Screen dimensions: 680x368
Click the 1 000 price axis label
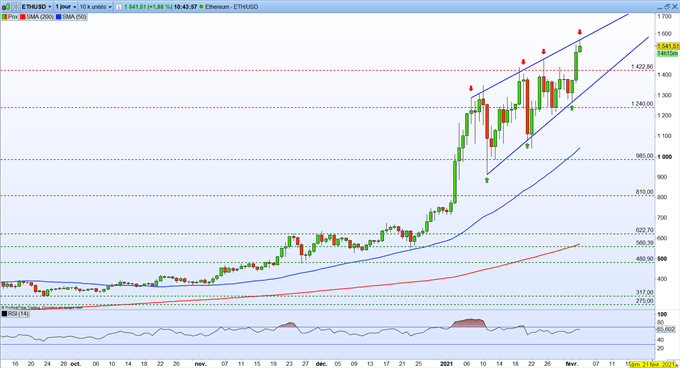[x=664, y=157]
